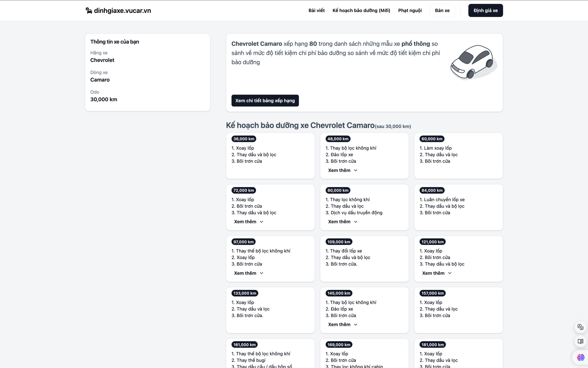588x368 pixels.
Task: Click the 30,000 km odo value
Action: [x=104, y=99]
